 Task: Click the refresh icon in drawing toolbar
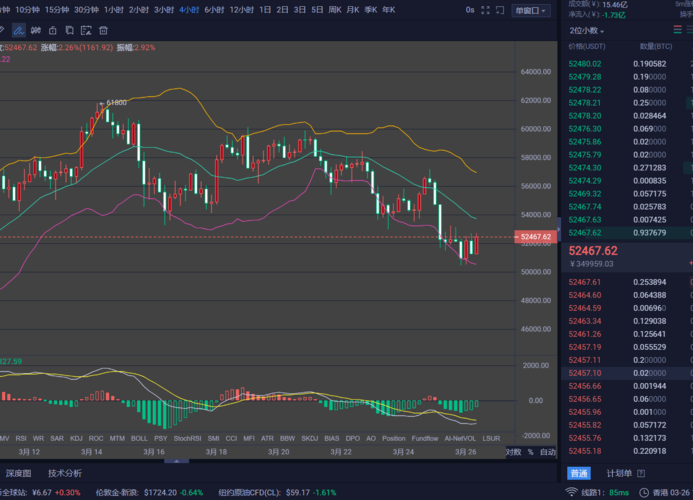click(x=51, y=32)
